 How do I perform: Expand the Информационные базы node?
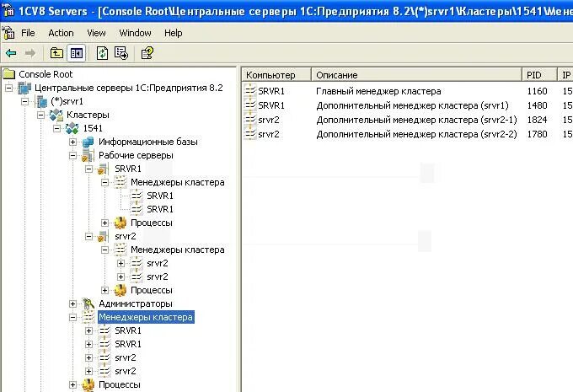[x=72, y=142]
